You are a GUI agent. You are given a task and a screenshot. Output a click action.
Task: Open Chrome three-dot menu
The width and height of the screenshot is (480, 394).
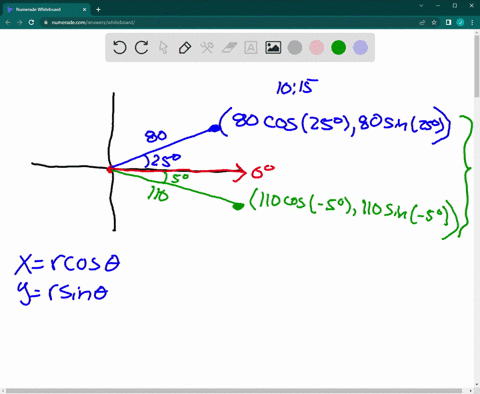[x=472, y=22]
